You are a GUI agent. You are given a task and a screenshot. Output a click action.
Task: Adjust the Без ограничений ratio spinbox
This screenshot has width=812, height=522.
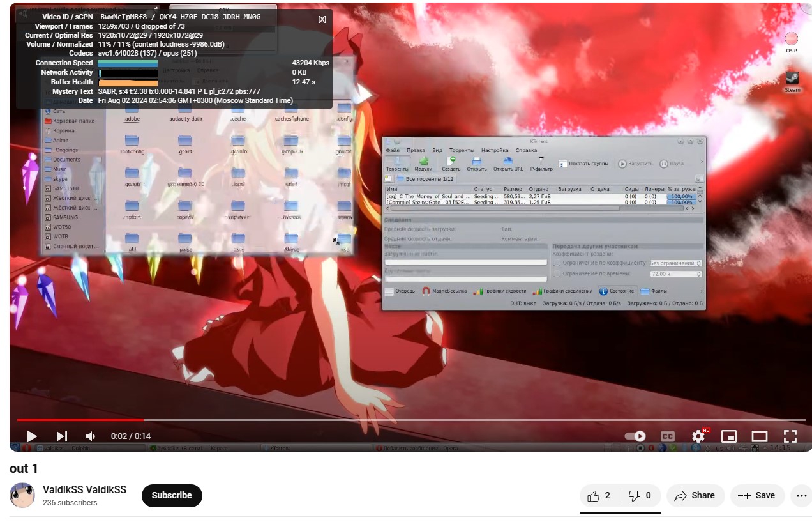[x=675, y=263]
